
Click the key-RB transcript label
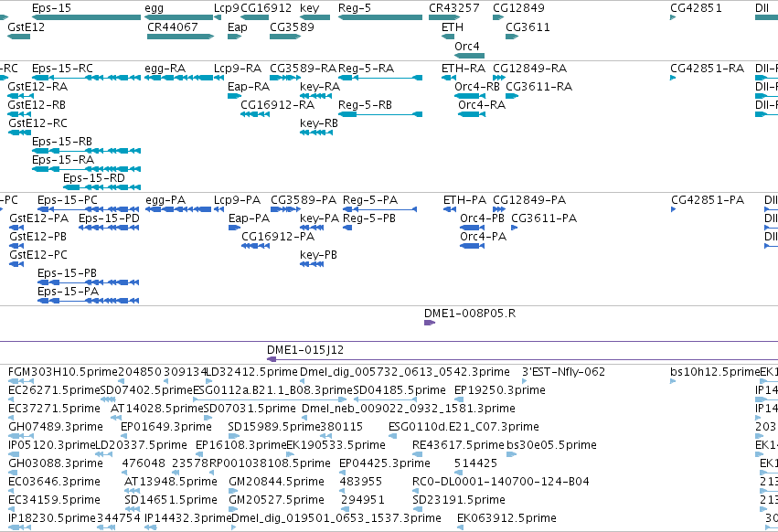click(319, 123)
